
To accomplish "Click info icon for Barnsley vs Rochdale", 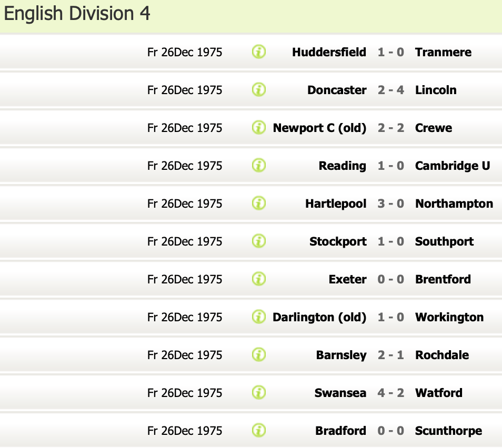I will (258, 355).
